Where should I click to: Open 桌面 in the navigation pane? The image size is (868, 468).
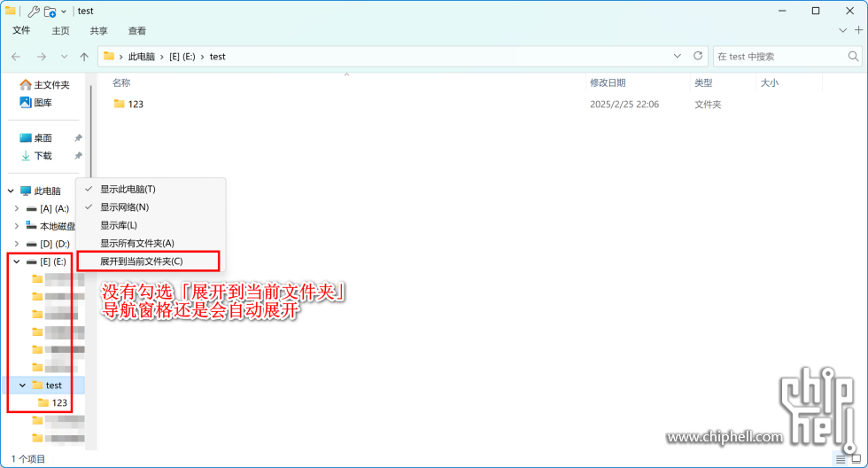point(36,138)
